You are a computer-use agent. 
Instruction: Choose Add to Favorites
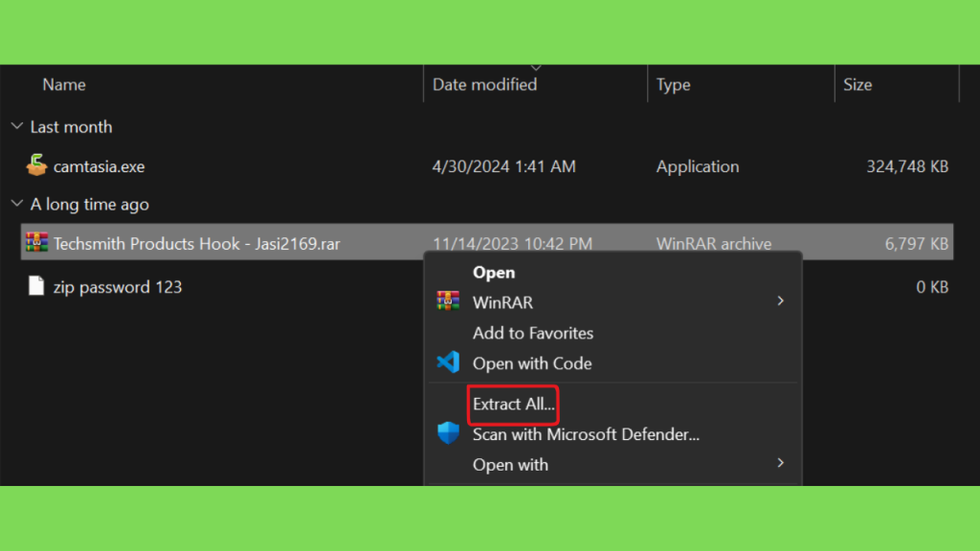(x=532, y=333)
